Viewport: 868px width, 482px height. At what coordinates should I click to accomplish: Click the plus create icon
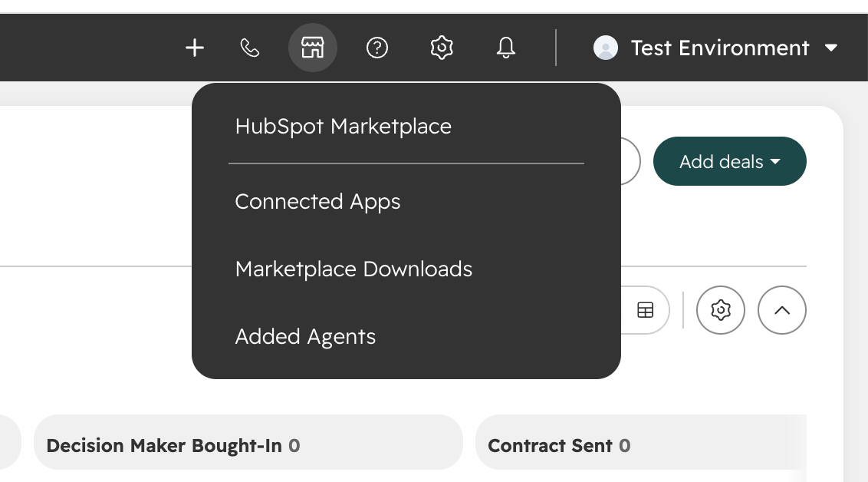point(194,48)
